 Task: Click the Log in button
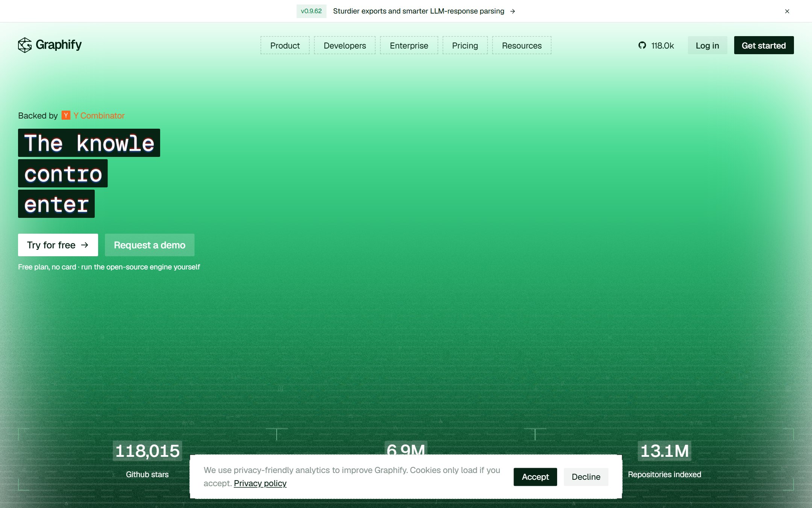(x=707, y=46)
